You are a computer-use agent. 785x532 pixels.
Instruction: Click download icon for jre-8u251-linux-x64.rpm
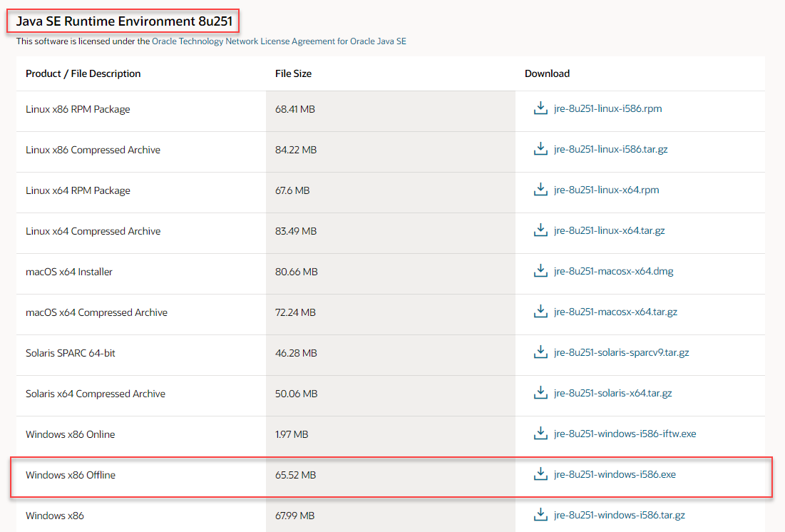click(540, 190)
